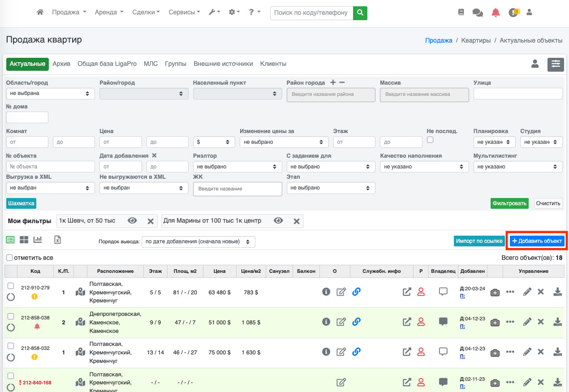569x392 pixels.
Task: Check the 'отметить все' checkbox
Action: tap(9, 258)
